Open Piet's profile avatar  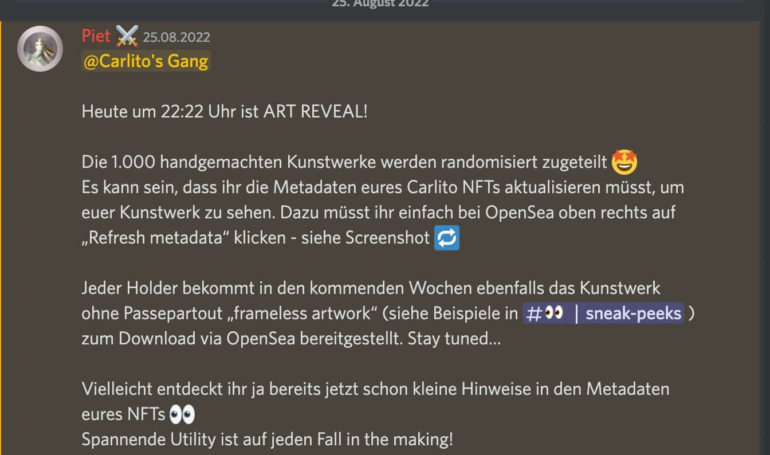pyautogui.click(x=40, y=49)
